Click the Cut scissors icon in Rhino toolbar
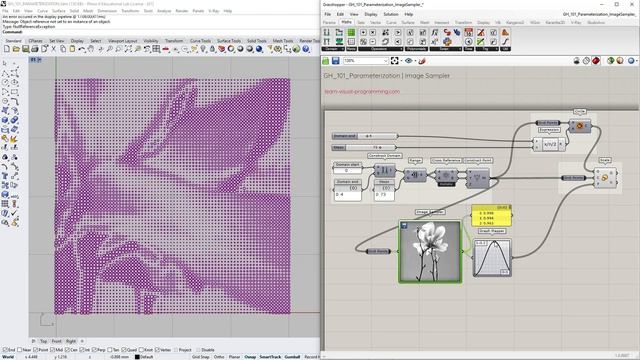 [53, 49]
